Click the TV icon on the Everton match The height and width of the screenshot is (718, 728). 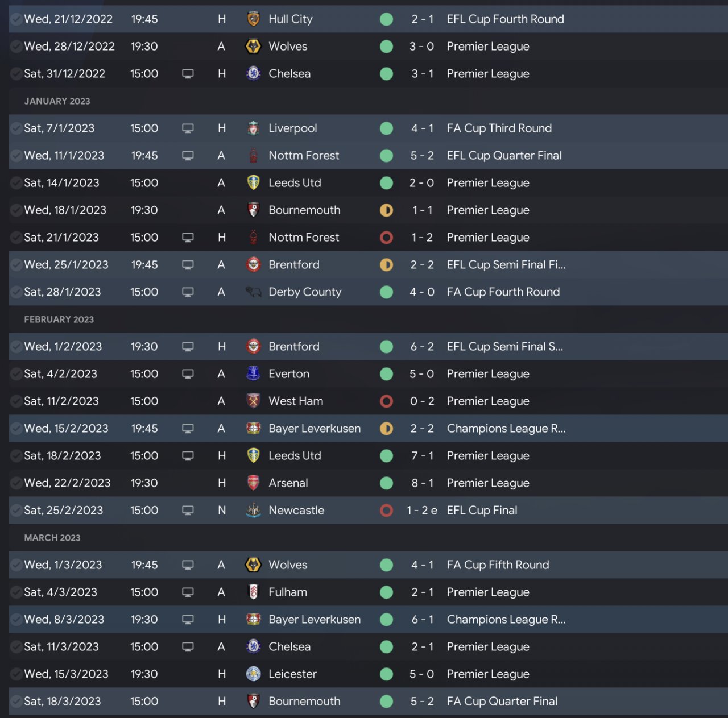[x=188, y=374]
